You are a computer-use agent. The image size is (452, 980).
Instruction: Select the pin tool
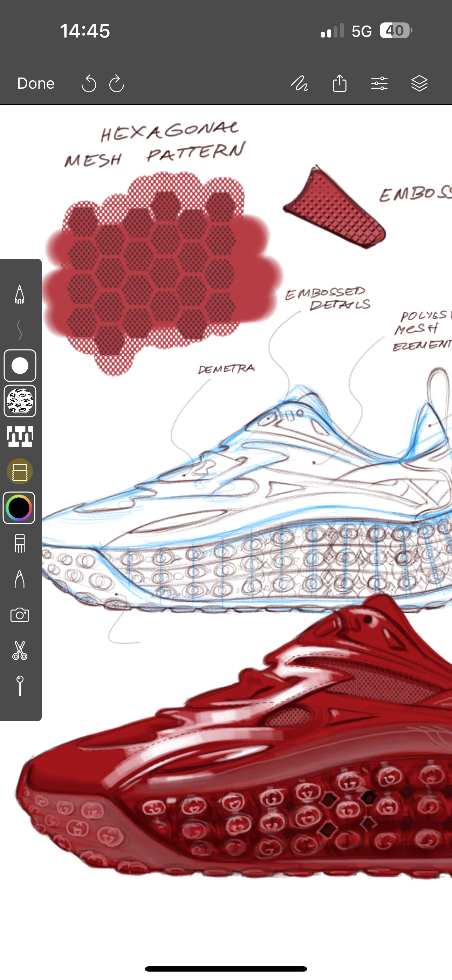click(20, 686)
